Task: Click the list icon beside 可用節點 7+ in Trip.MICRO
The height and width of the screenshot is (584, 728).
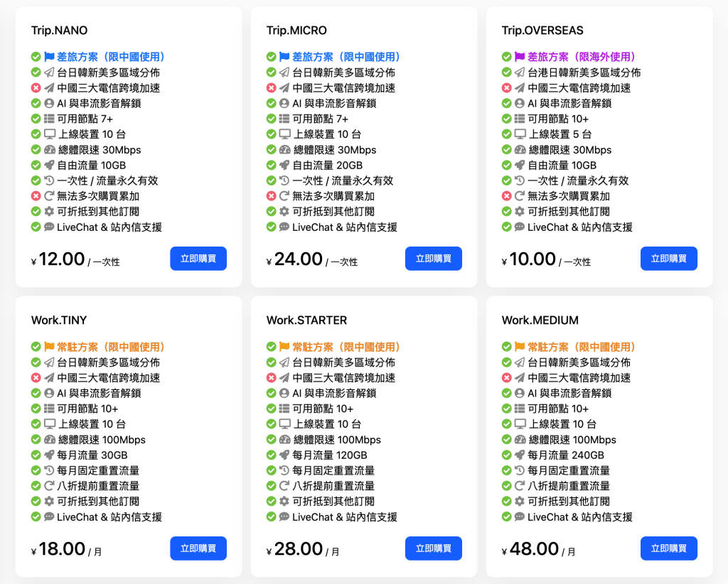Action: (284, 119)
